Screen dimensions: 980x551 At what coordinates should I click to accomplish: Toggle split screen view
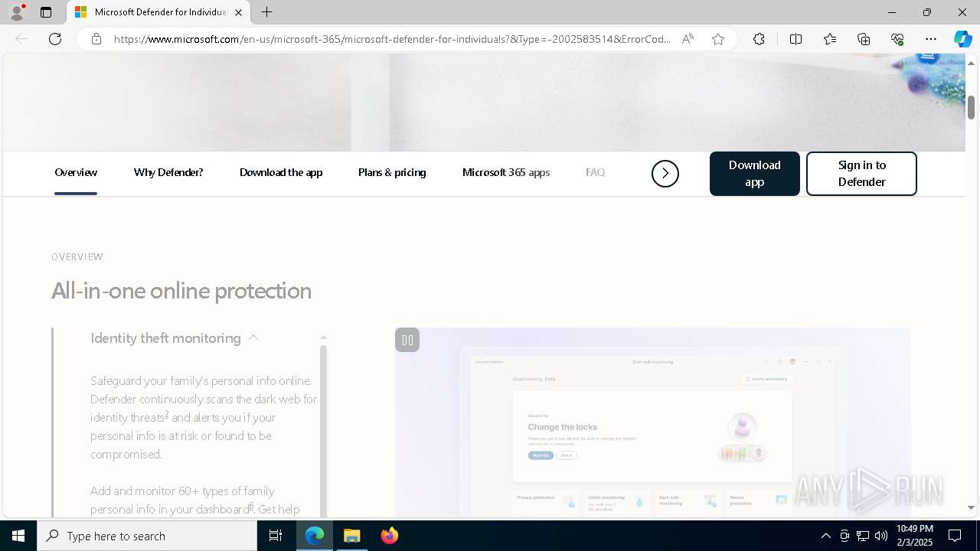[795, 39]
